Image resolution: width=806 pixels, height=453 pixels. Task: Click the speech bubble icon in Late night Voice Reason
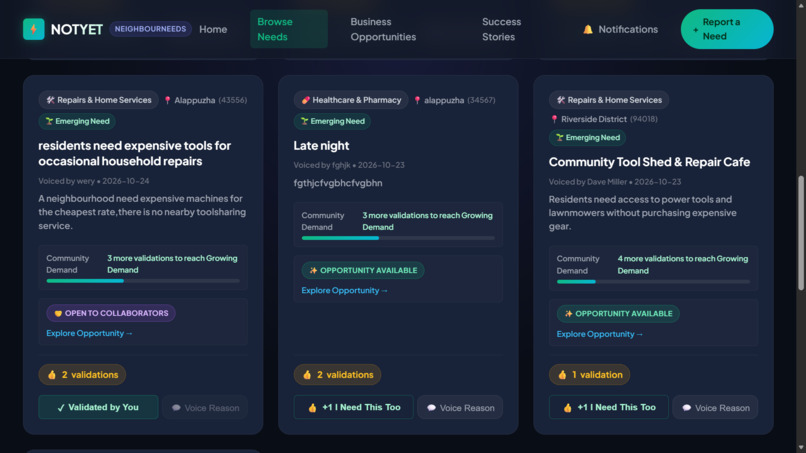pos(431,408)
